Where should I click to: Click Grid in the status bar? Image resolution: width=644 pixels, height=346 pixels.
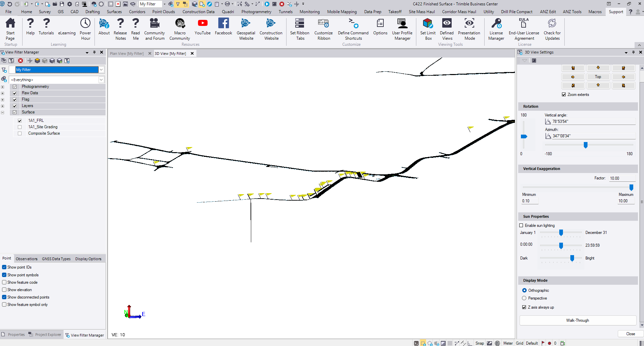520,343
